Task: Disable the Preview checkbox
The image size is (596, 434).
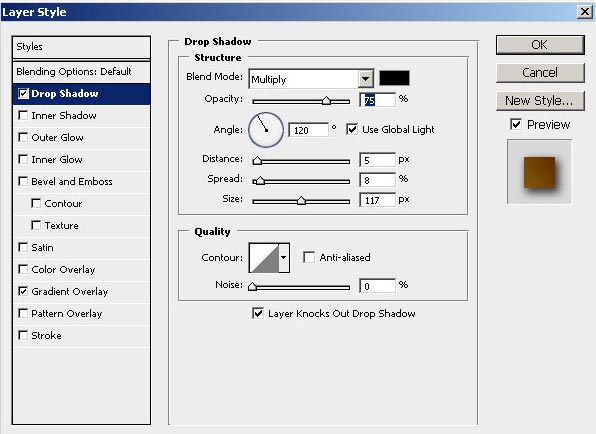Action: pos(516,124)
